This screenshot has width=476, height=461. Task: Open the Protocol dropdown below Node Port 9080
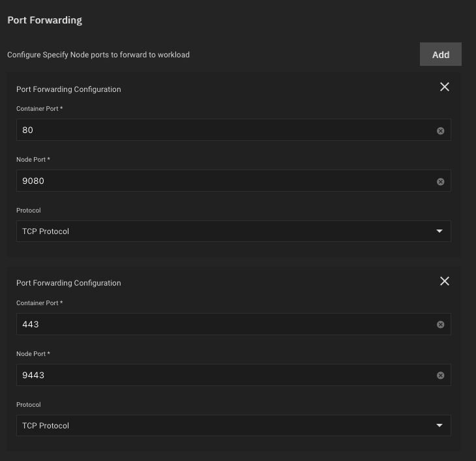233,231
